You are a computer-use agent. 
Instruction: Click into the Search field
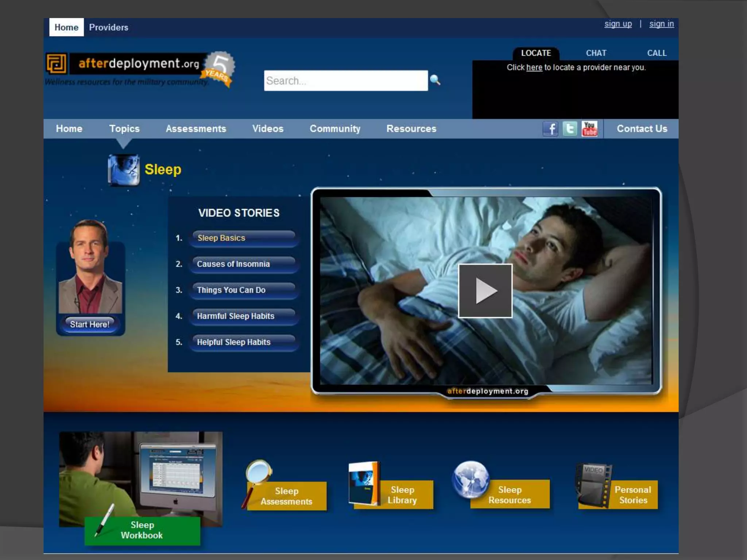click(x=345, y=81)
